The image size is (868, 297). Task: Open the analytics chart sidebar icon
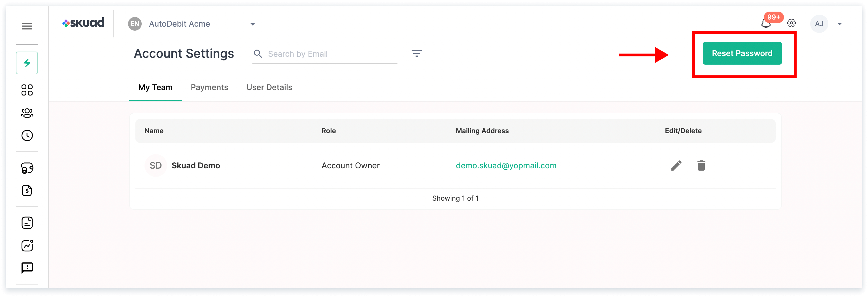(x=27, y=245)
